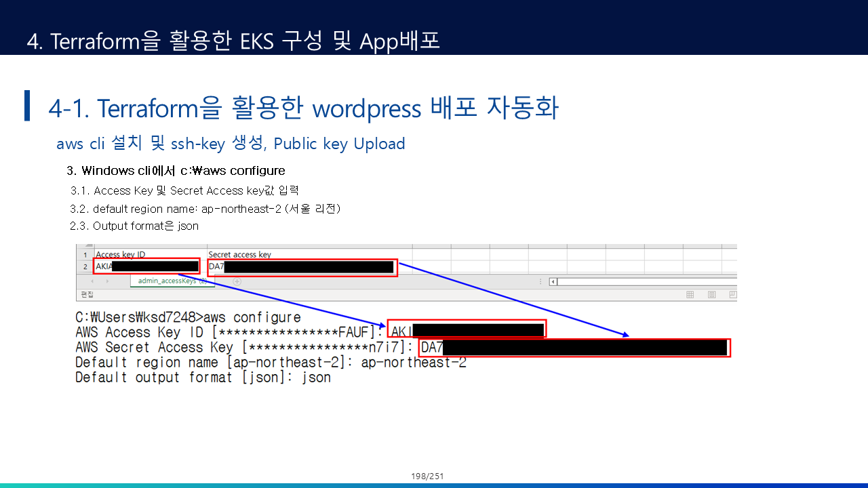Click header '4. Terraform을 활용한 EKS 구성 및 App배포'
This screenshot has width=868, height=488.
point(234,41)
